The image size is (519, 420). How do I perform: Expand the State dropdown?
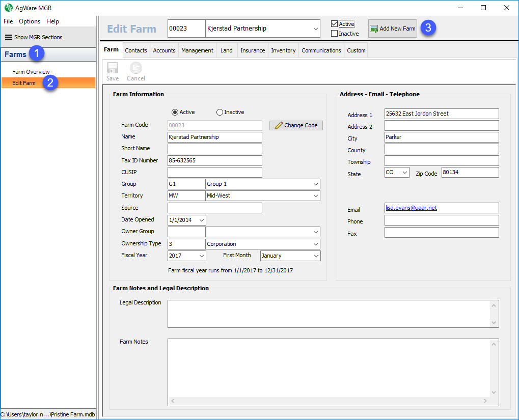(405, 173)
